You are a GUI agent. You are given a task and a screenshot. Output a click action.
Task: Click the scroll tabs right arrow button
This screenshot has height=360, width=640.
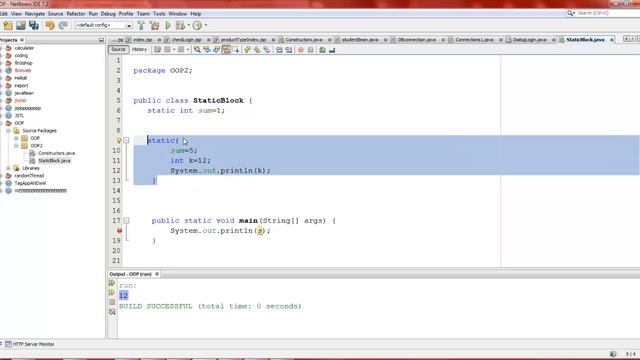(x=632, y=39)
